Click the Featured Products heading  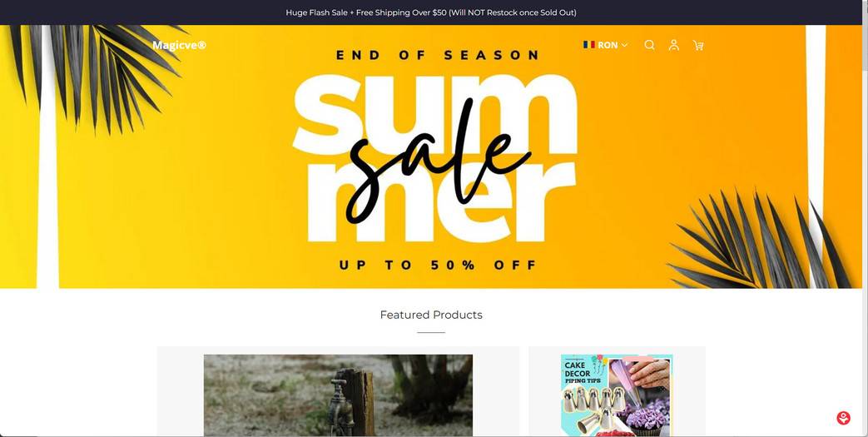(431, 315)
